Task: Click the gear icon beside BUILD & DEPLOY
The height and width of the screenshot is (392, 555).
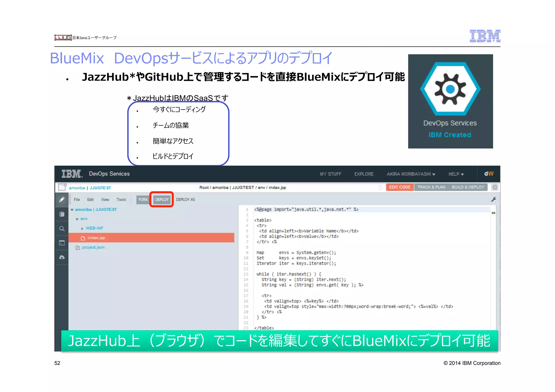Action: pyautogui.click(x=495, y=187)
